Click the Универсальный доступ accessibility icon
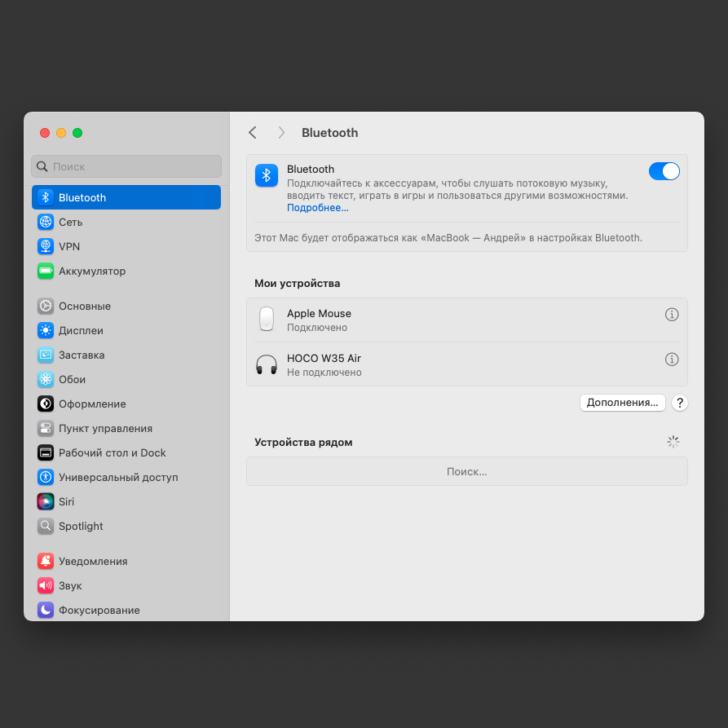 tap(46, 477)
